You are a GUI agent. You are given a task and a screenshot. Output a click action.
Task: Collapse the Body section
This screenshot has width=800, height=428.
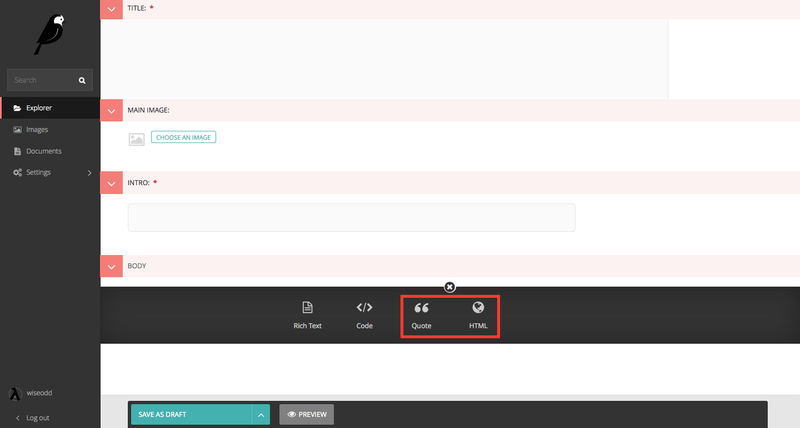(x=110, y=266)
